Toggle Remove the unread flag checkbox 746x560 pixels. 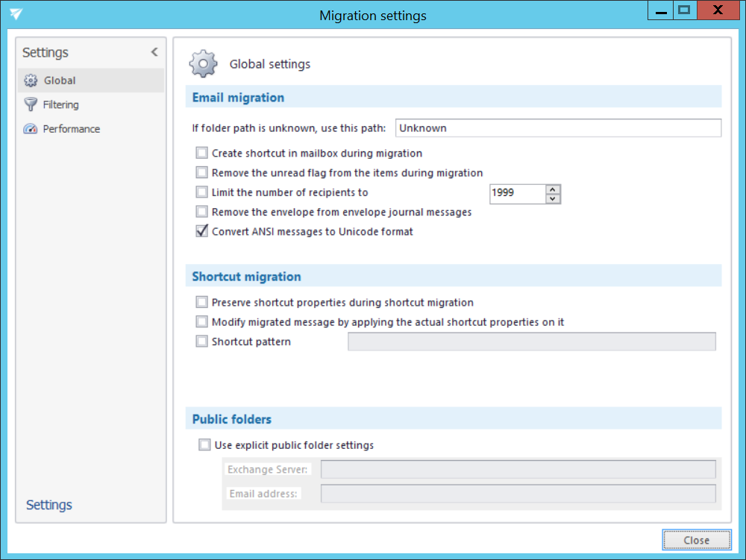(201, 173)
